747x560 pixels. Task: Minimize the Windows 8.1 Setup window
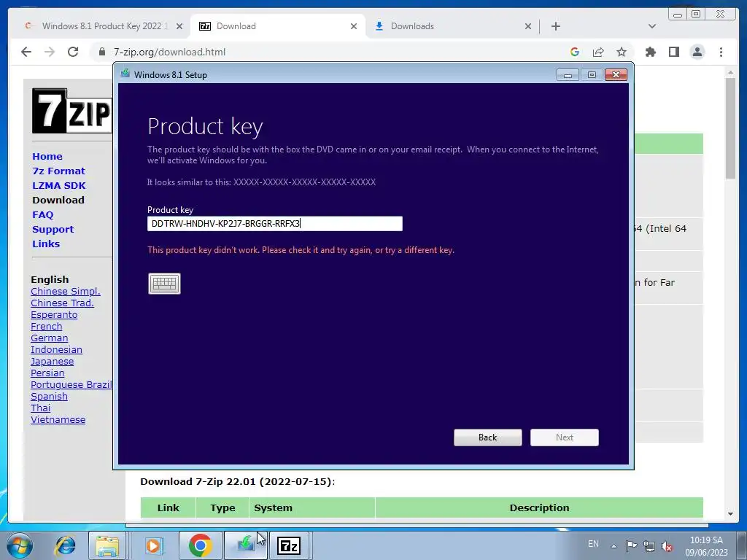[568, 75]
